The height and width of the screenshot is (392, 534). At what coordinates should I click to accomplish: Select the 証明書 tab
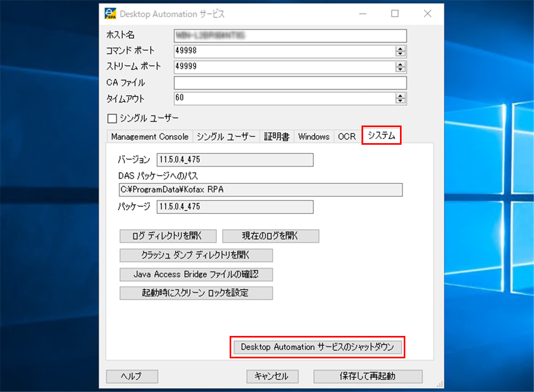[277, 137]
